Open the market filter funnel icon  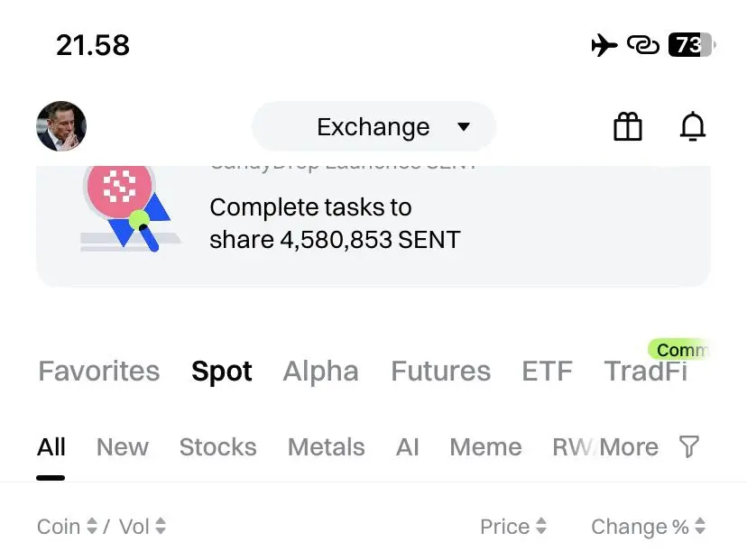(x=688, y=446)
